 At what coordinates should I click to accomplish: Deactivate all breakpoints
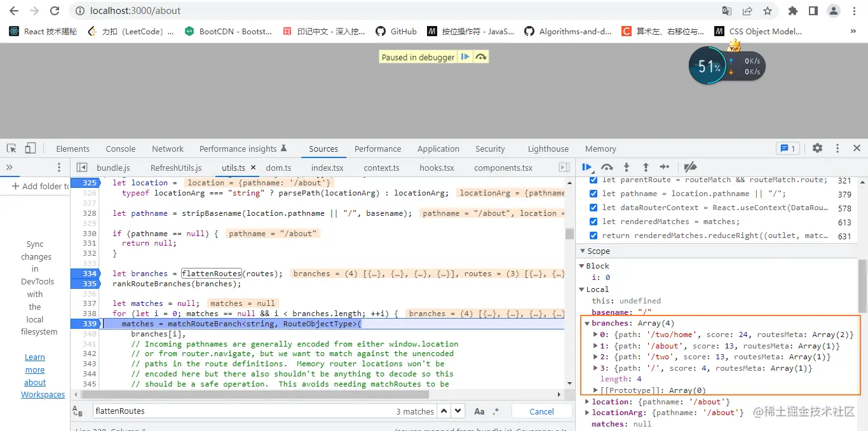[690, 167]
